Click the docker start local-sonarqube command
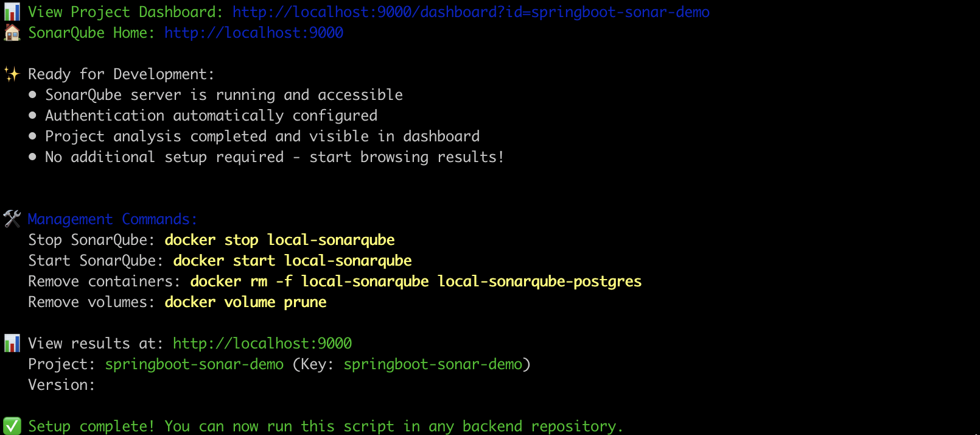This screenshot has height=435, width=980. (292, 261)
